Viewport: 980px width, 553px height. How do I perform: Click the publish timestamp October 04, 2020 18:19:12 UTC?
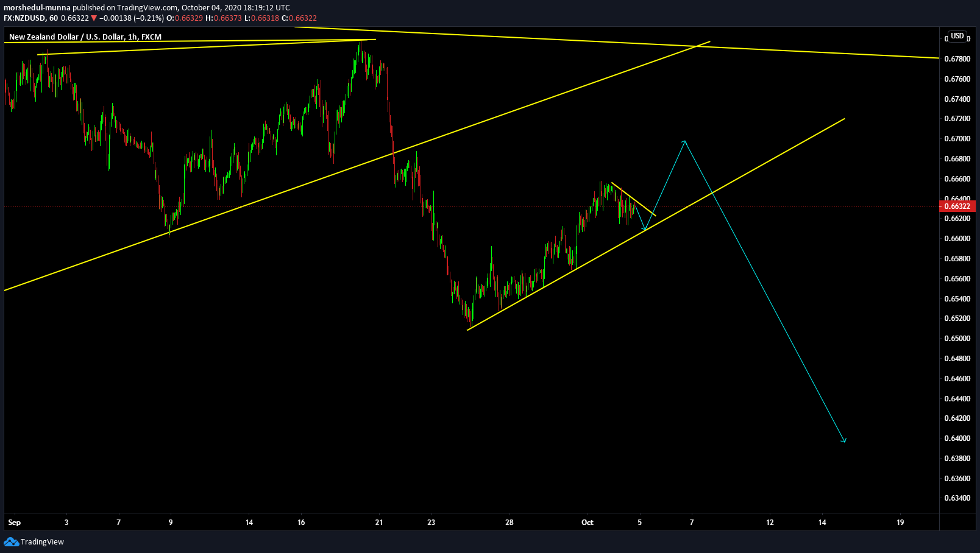[236, 8]
